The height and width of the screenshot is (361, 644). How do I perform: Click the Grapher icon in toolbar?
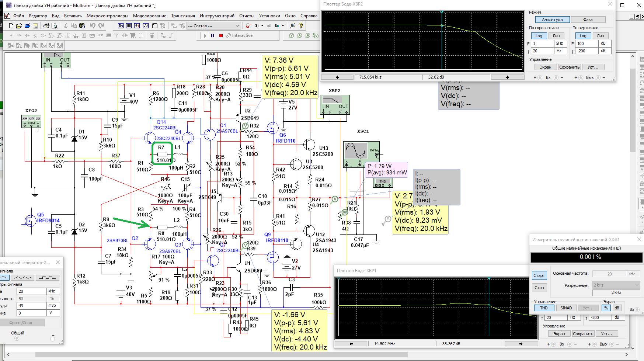click(x=146, y=26)
